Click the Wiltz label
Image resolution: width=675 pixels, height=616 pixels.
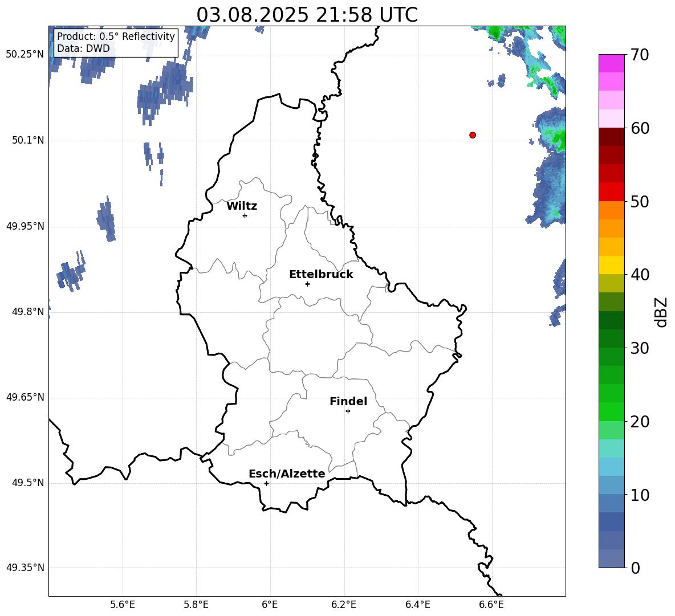pyautogui.click(x=242, y=206)
